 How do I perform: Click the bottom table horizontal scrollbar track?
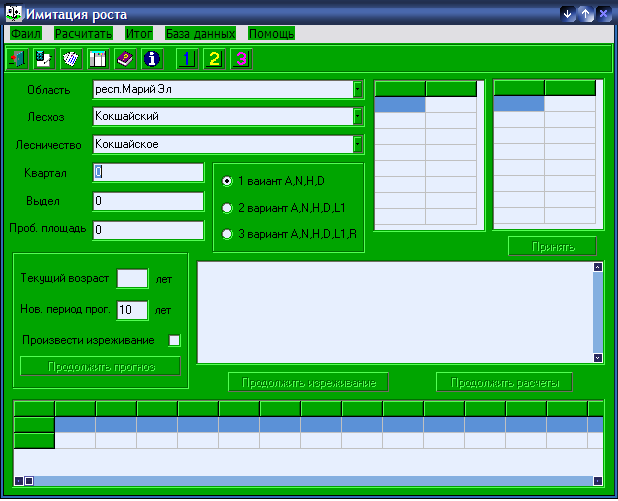(313, 481)
